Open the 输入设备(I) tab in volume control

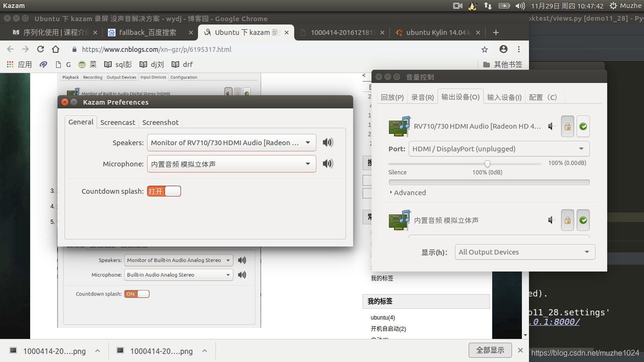click(x=504, y=97)
